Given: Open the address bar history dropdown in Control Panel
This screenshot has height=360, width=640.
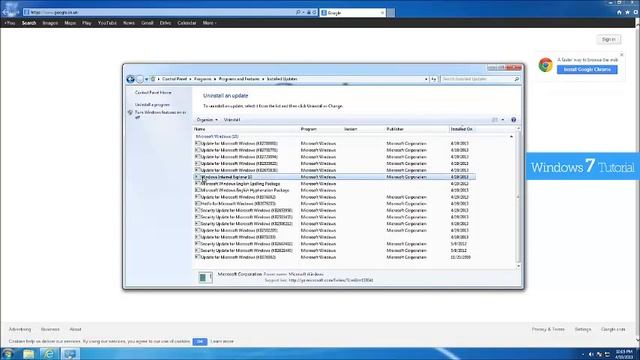Looking at the screenshot, I should coord(426,79).
